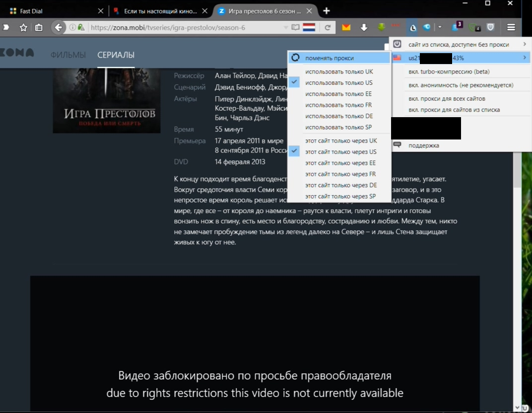Open the hamburger browser menu
Screen dimensions: 532x413
[x=511, y=27]
